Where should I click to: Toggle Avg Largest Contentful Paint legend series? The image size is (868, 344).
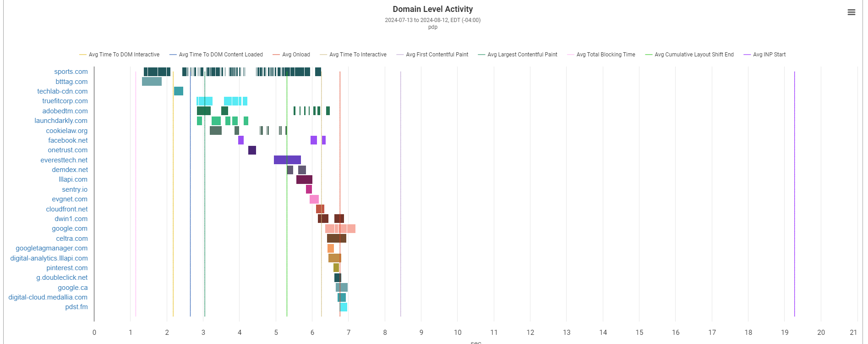click(x=518, y=55)
